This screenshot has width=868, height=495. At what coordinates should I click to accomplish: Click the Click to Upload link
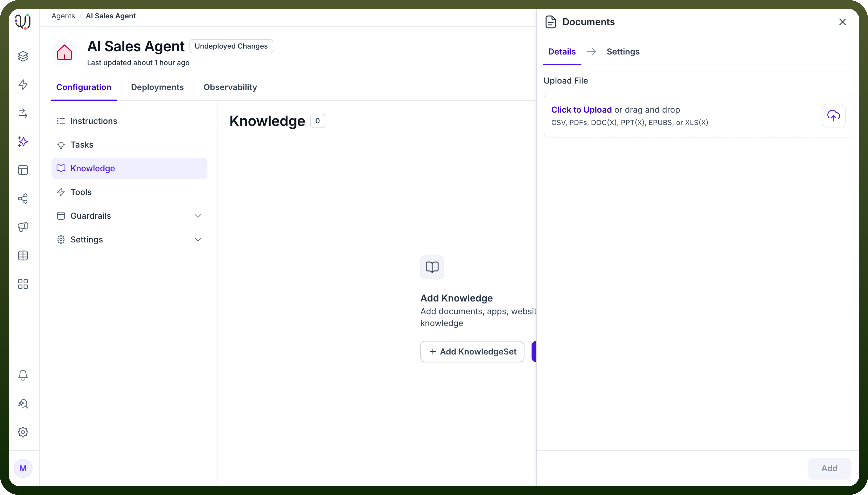pos(581,110)
